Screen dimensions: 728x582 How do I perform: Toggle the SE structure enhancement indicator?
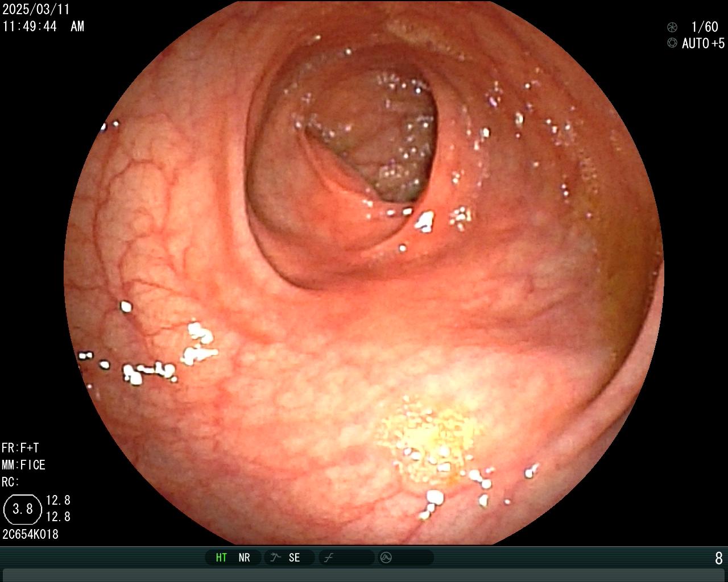coord(294,558)
